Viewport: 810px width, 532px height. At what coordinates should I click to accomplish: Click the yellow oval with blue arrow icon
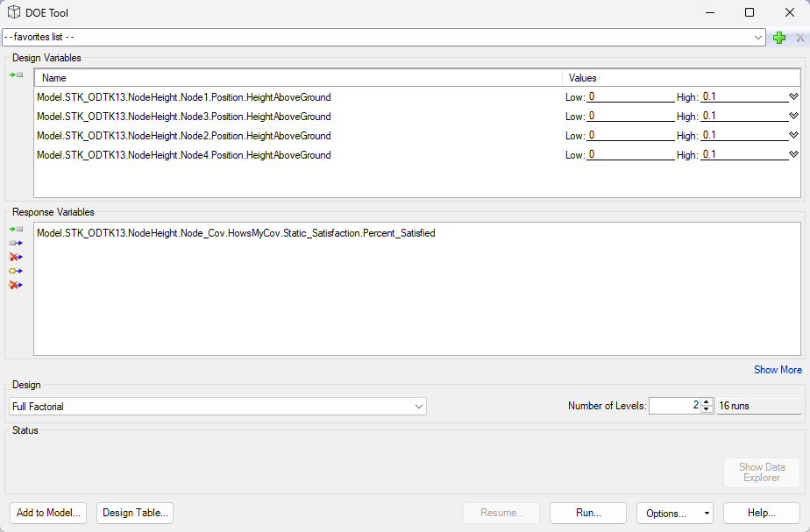[x=16, y=271]
